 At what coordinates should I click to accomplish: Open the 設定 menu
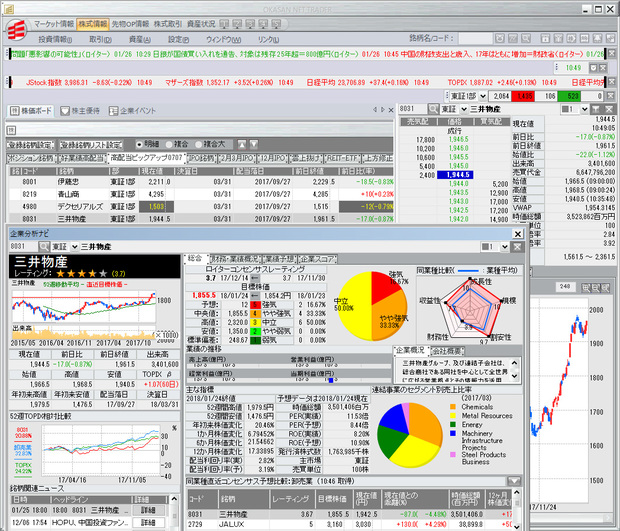(x=178, y=40)
